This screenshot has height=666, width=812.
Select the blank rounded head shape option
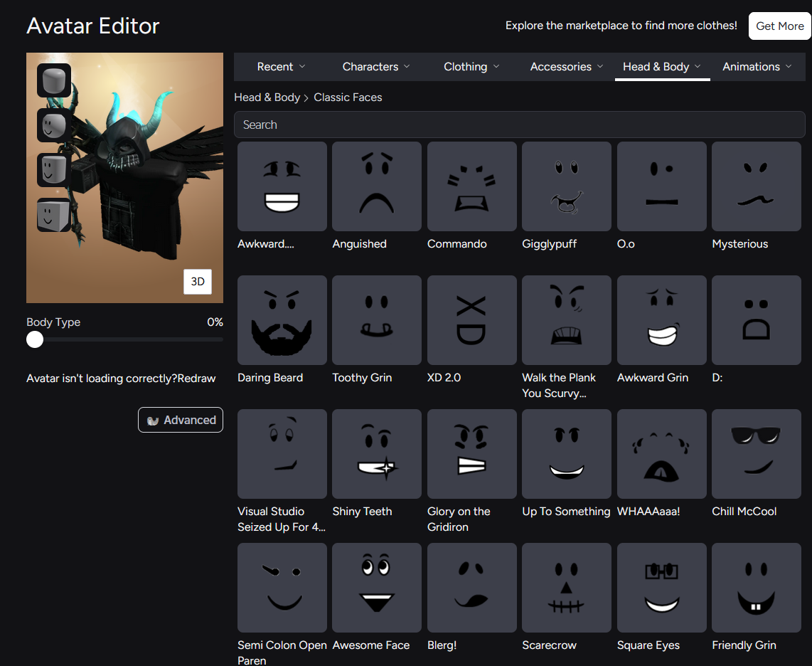point(54,80)
